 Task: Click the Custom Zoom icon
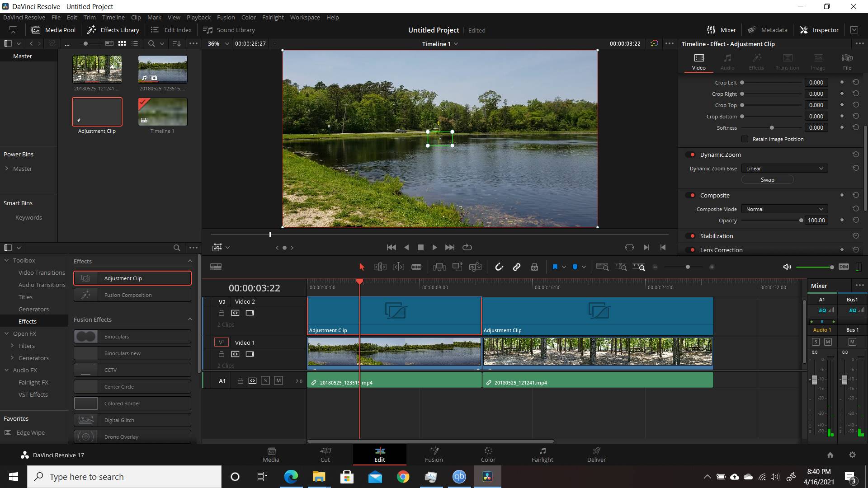click(x=639, y=267)
